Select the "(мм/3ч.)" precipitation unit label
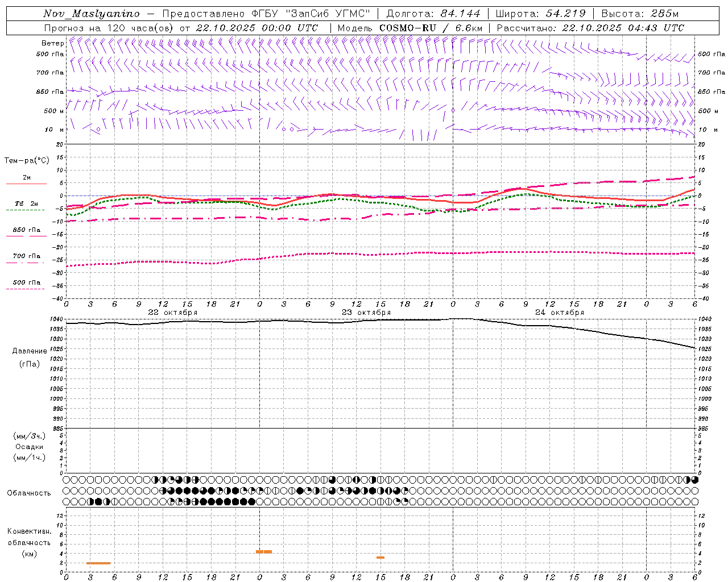 pos(30,436)
